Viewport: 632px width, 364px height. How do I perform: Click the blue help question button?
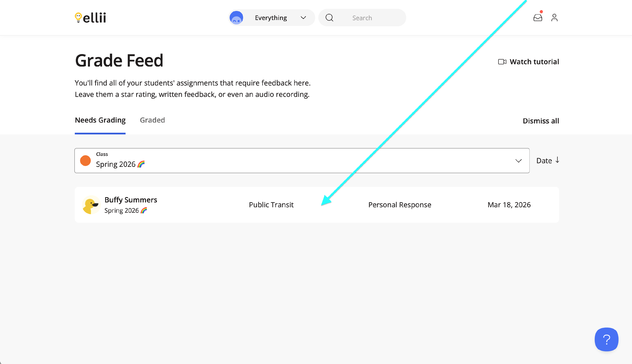[606, 339]
